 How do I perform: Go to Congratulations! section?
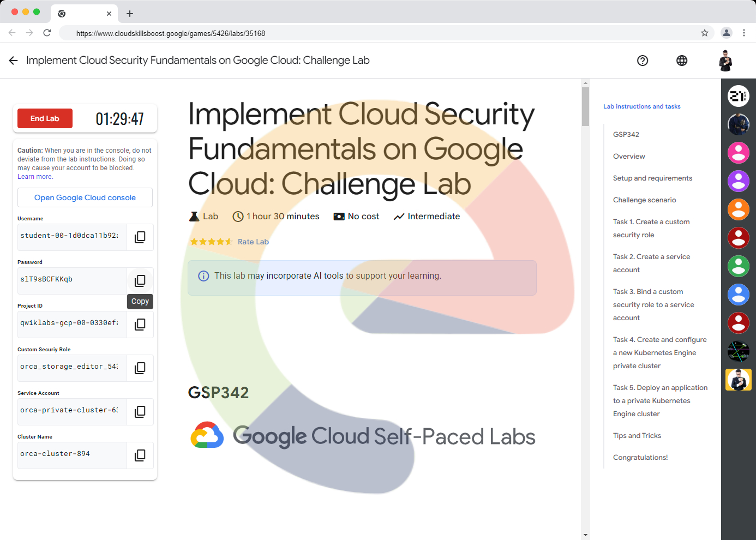coord(640,458)
